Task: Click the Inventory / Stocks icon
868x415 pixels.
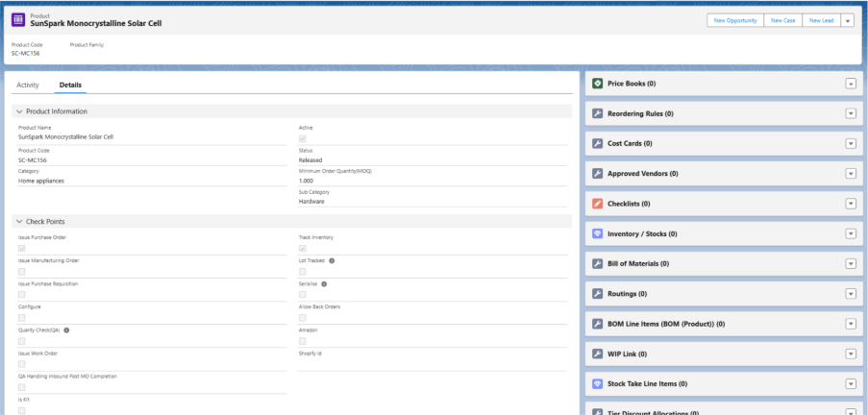Action: coord(597,233)
